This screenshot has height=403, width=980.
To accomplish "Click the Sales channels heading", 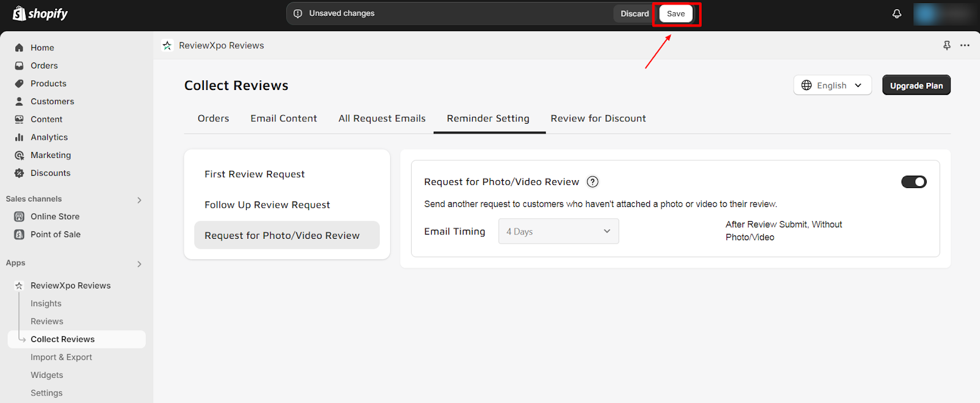I will (x=34, y=198).
